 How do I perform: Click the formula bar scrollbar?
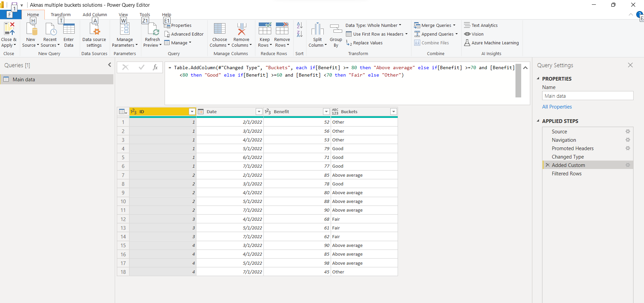[x=518, y=81]
